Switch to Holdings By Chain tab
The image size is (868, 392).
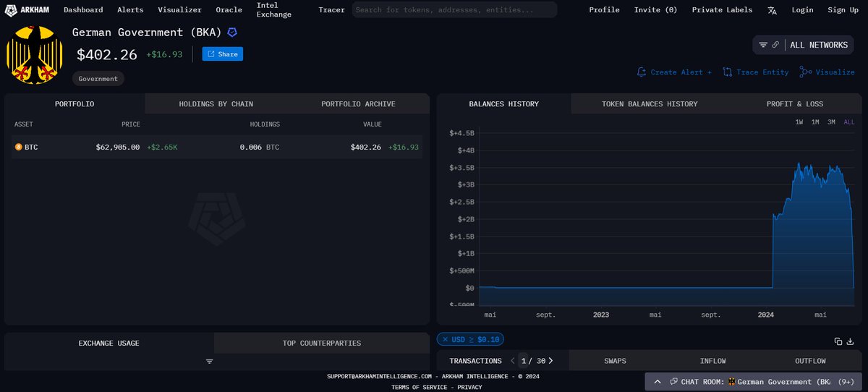click(x=216, y=104)
